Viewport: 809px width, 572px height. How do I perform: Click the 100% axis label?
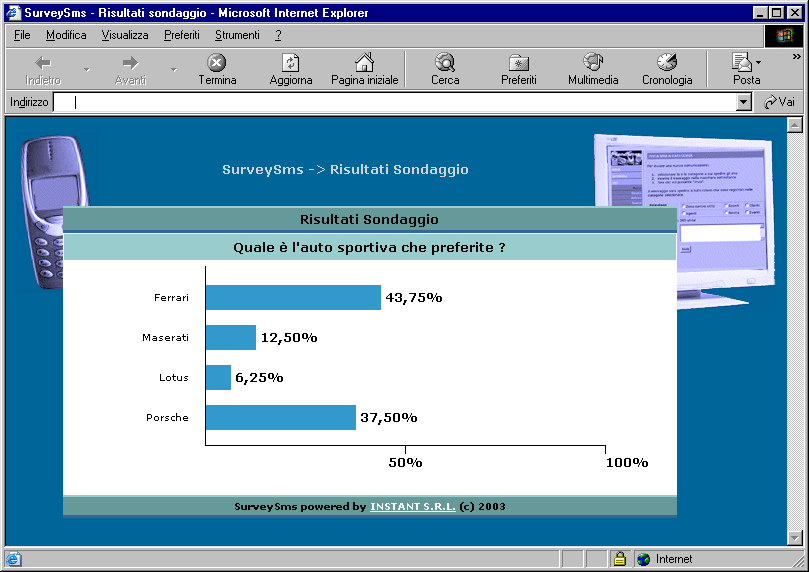coord(627,463)
